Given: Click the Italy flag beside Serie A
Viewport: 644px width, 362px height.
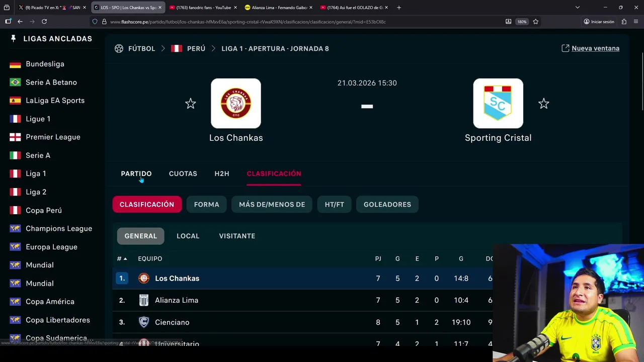Looking at the screenshot, I should tap(16, 155).
